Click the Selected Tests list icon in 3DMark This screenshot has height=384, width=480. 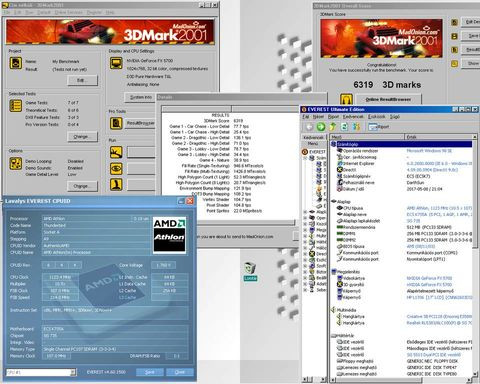[16, 106]
